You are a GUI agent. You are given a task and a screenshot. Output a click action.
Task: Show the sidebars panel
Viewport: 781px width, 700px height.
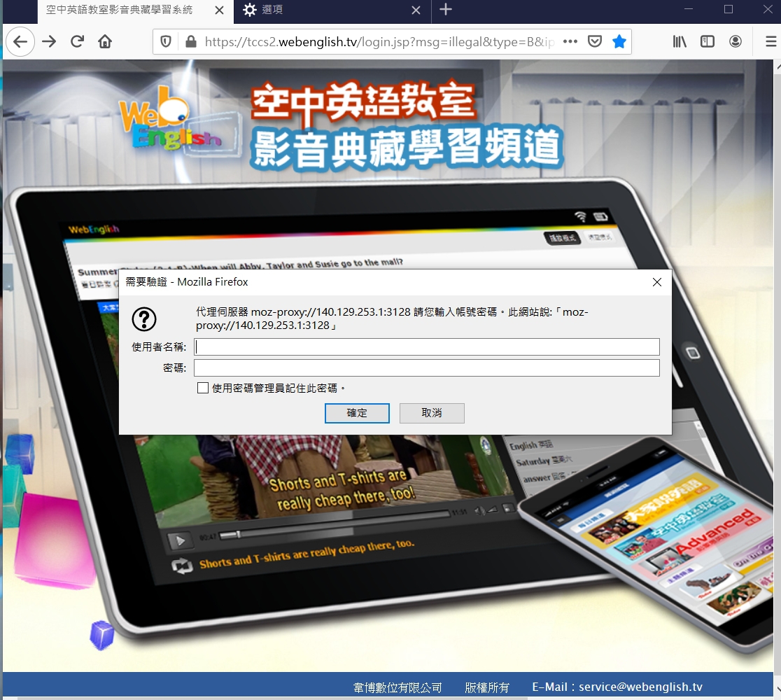[708, 41]
